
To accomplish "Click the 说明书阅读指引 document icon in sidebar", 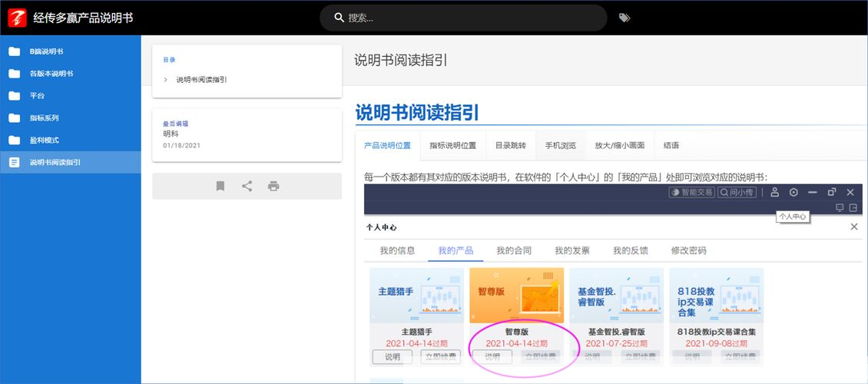I will [15, 162].
